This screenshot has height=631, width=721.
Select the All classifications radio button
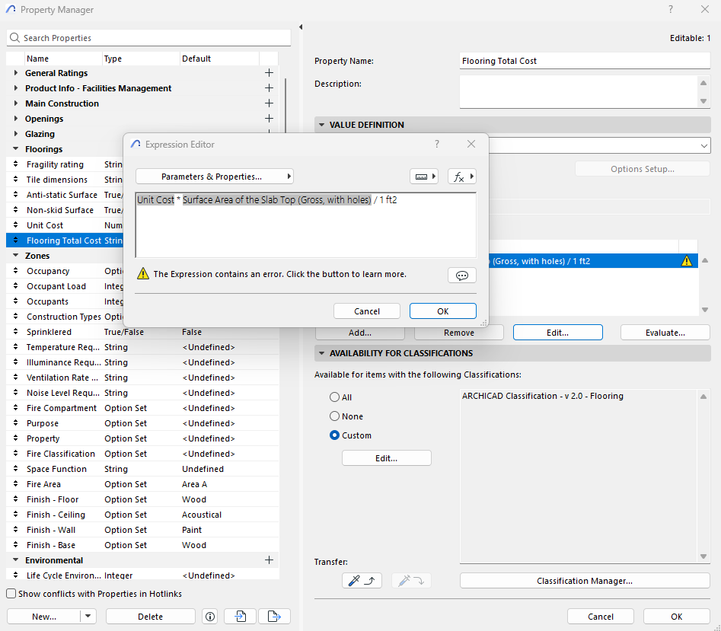tap(334, 397)
